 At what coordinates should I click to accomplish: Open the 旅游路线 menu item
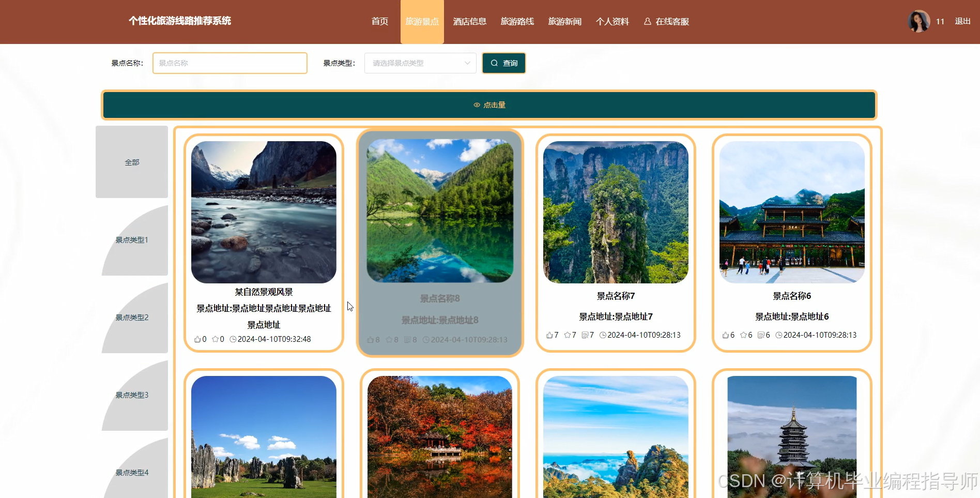coord(517,22)
